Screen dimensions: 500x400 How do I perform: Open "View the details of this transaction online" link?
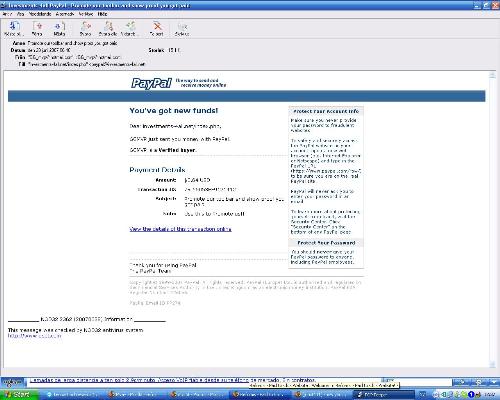[180, 229]
